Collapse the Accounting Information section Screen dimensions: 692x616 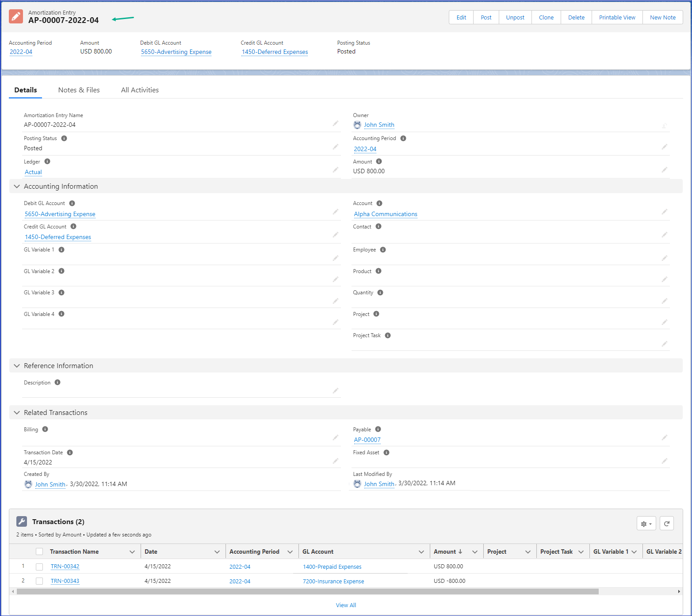(17, 186)
